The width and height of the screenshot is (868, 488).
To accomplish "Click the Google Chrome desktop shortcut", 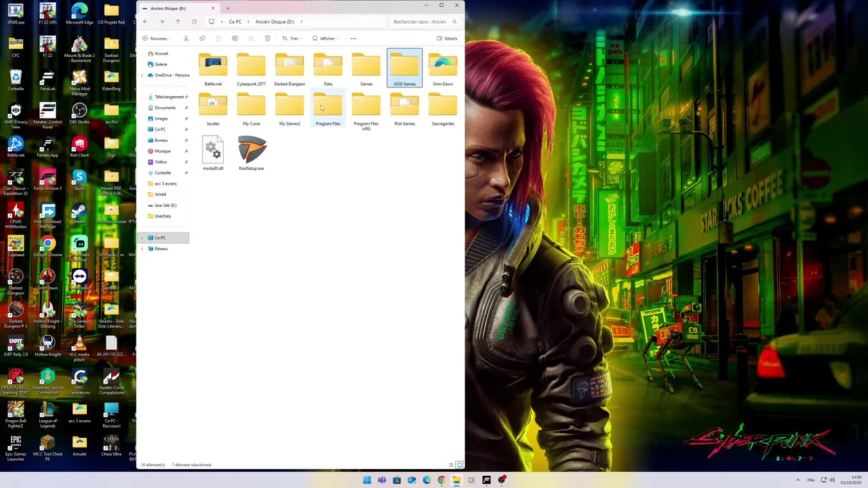I will coord(47,245).
